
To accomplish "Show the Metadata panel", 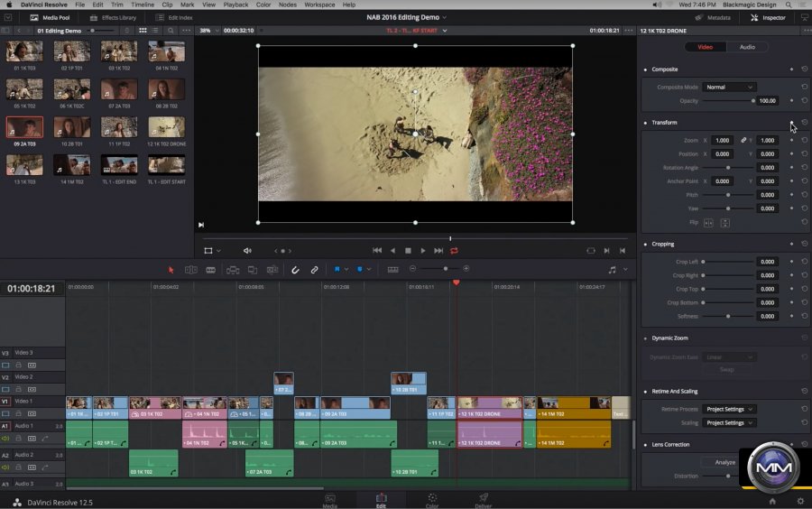I will point(713,18).
